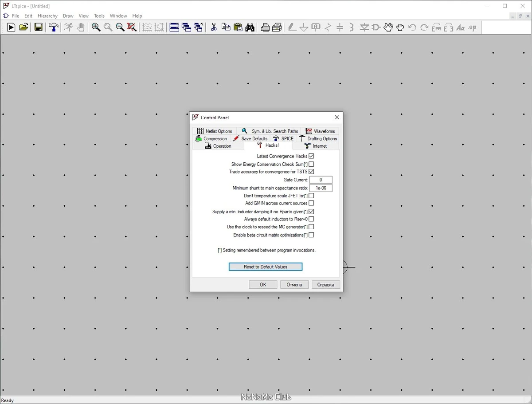Select the Zoom in magnifier icon
This screenshot has height=404, width=532.
96,27
